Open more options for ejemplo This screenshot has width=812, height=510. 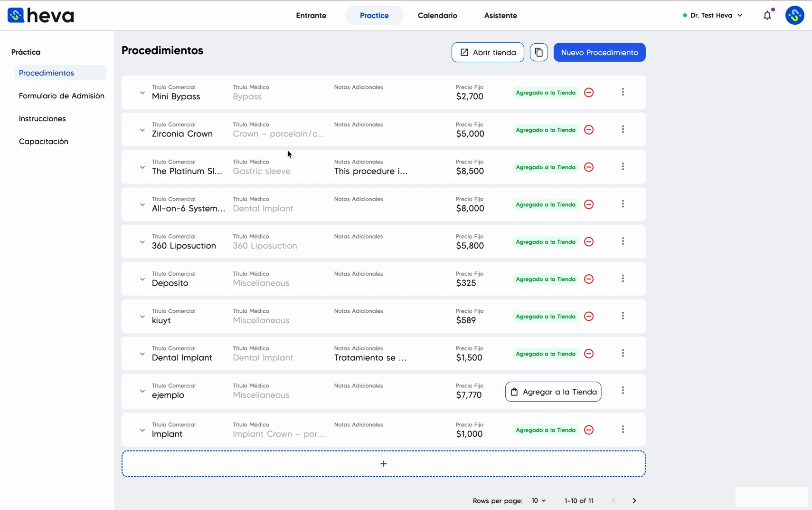click(623, 390)
